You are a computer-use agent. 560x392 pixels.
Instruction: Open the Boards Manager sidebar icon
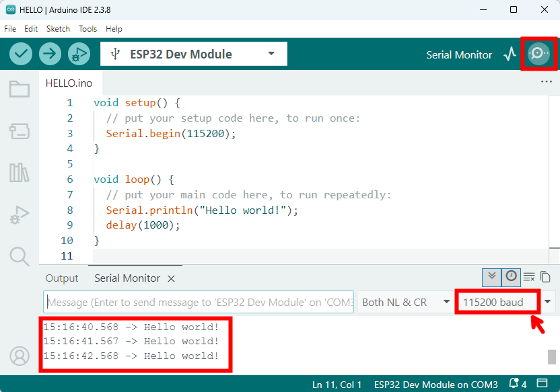coord(20,131)
